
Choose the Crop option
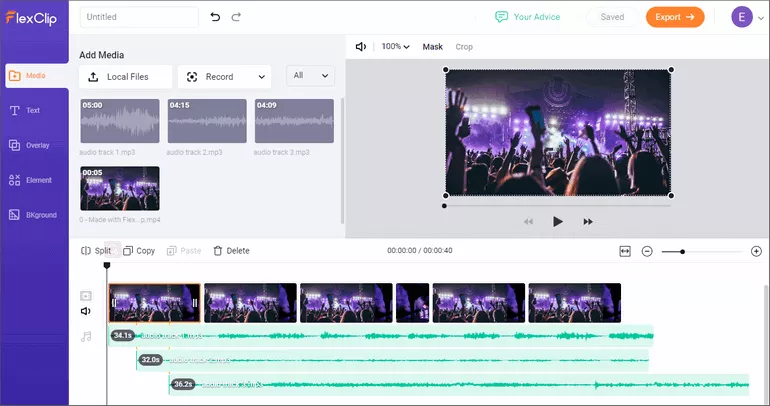pos(464,47)
